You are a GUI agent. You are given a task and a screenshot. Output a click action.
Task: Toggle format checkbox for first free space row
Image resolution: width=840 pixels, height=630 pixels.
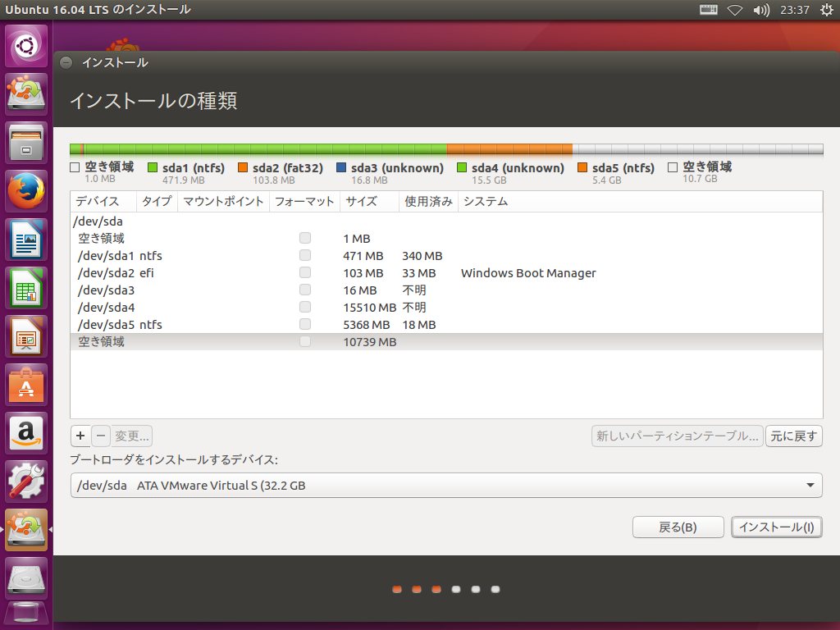point(305,238)
